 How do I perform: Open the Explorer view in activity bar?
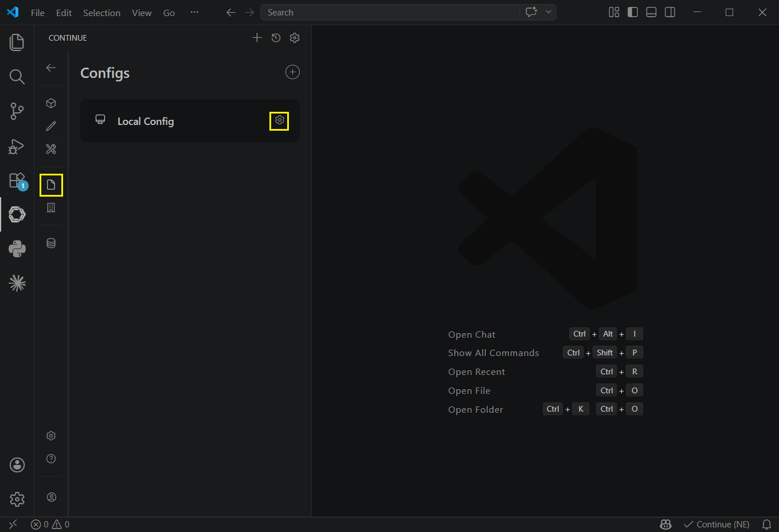[17, 42]
